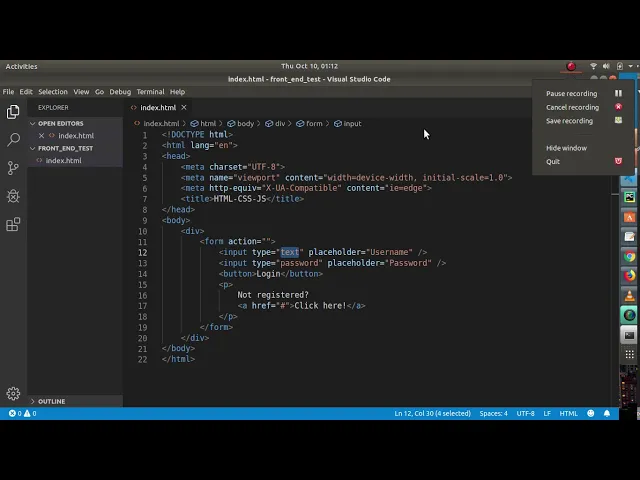Image resolution: width=640 pixels, height=480 pixels.
Task: Click the form breadcrumb segment
Action: [309, 123]
